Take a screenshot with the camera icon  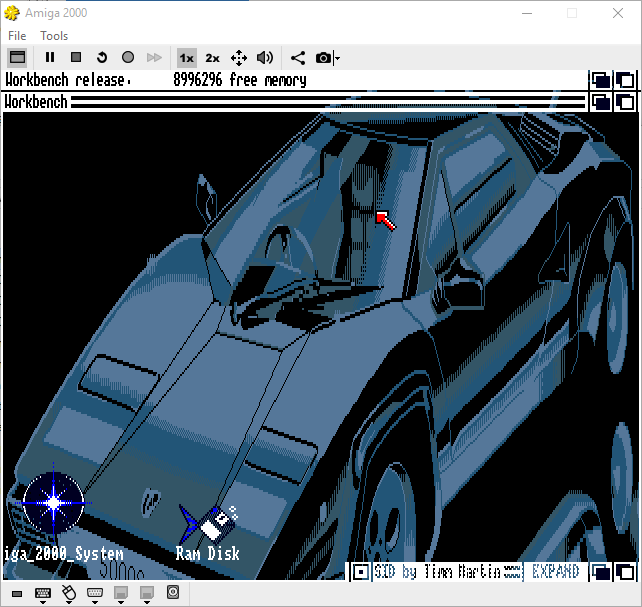(323, 58)
